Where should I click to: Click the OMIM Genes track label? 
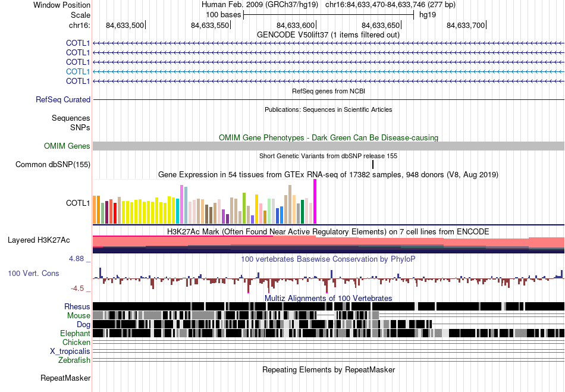click(67, 146)
